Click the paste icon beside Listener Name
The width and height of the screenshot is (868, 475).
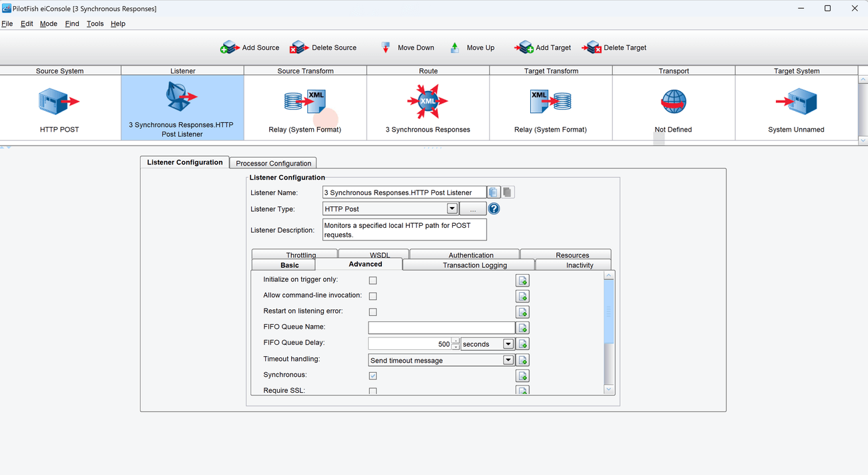tap(507, 192)
